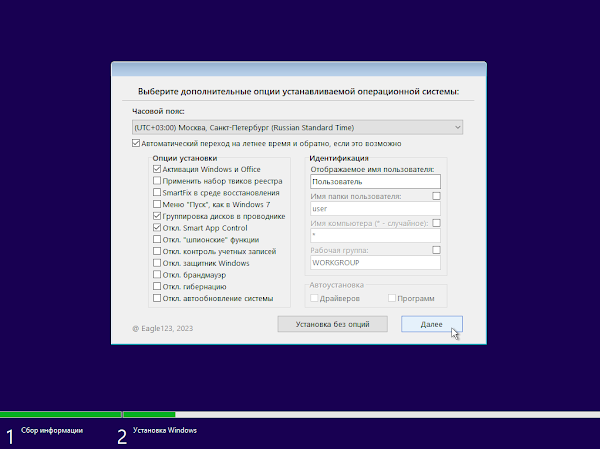The height and width of the screenshot is (449, 600).
Task: Open the time zone dropdown list
Action: click(297, 127)
